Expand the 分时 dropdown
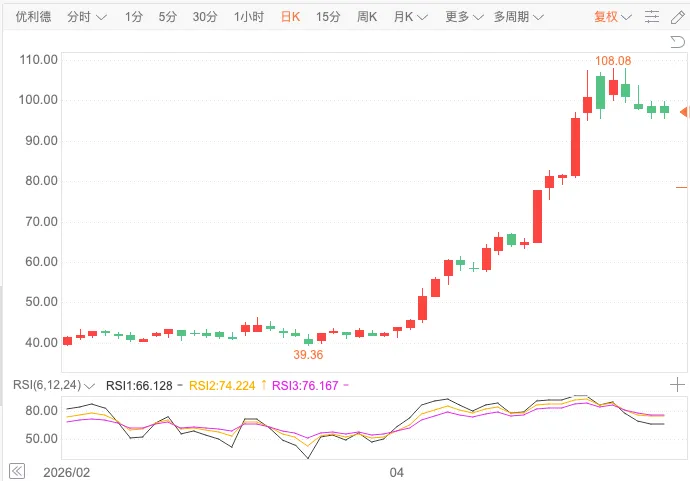The height and width of the screenshot is (481, 690). coord(87,17)
